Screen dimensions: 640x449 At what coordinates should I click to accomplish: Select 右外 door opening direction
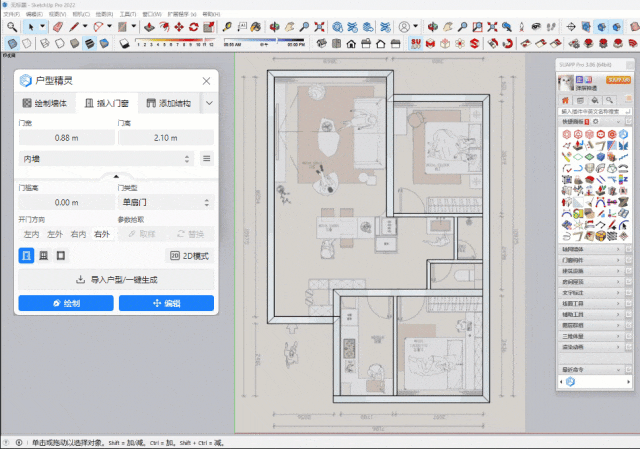point(102,234)
